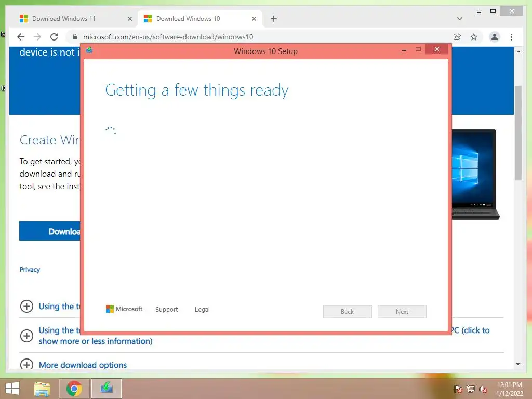Open the tab search chevron
The width and height of the screenshot is (532, 399).
[460, 19]
